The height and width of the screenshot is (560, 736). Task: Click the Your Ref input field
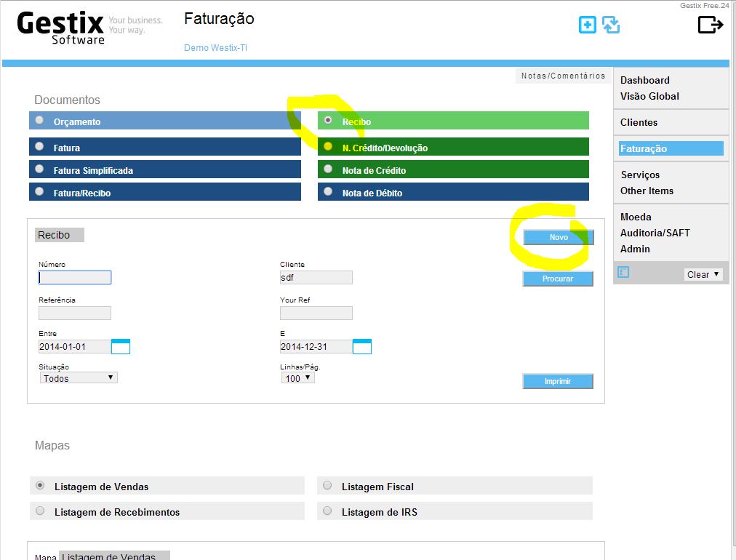(x=316, y=313)
